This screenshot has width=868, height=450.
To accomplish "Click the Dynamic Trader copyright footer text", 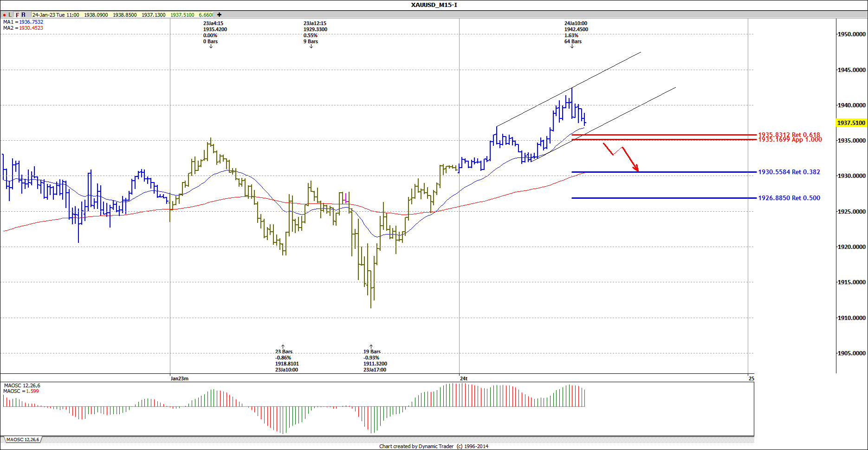I will pos(434,446).
